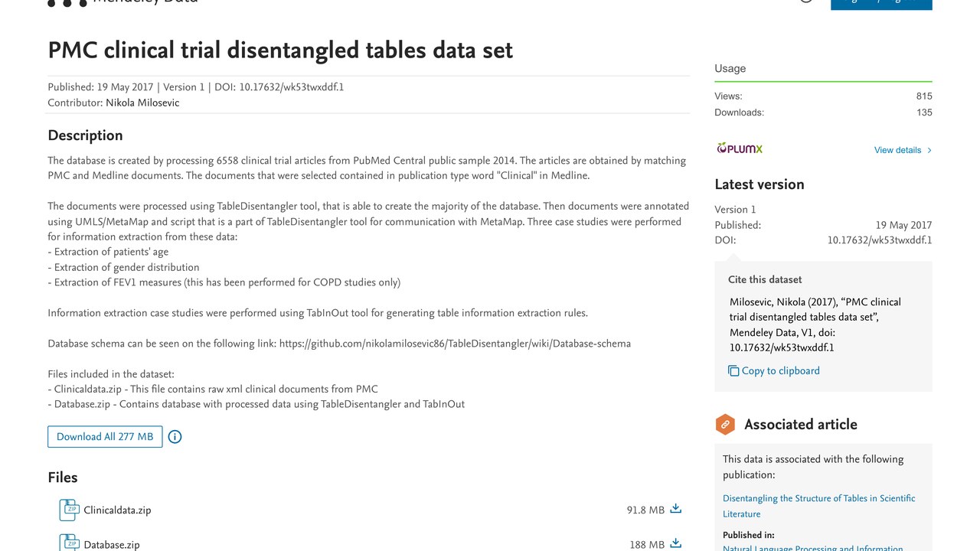
Task: Click the info icon beside Download All
Action: click(x=175, y=437)
